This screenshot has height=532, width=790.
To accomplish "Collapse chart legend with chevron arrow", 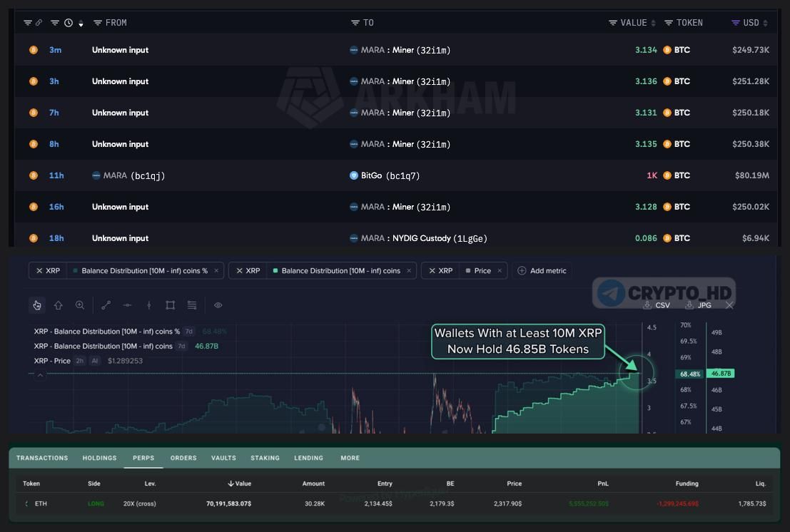I will point(40,375).
